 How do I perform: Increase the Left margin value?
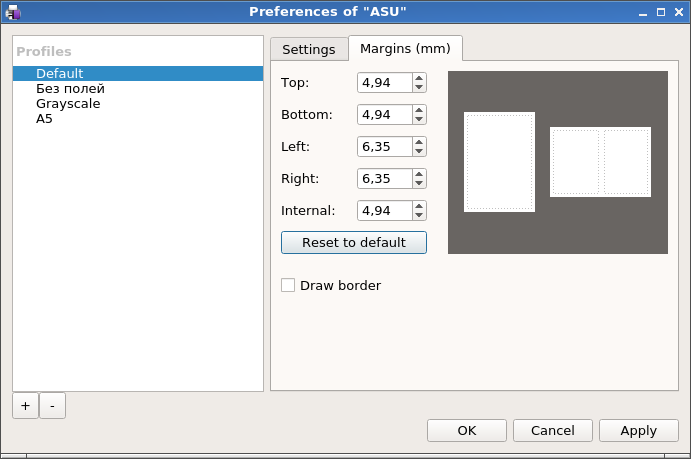point(419,142)
